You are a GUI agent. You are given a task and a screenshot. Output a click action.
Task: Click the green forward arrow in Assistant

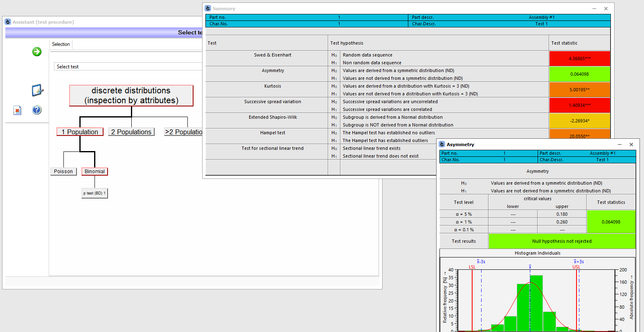pyautogui.click(x=37, y=52)
